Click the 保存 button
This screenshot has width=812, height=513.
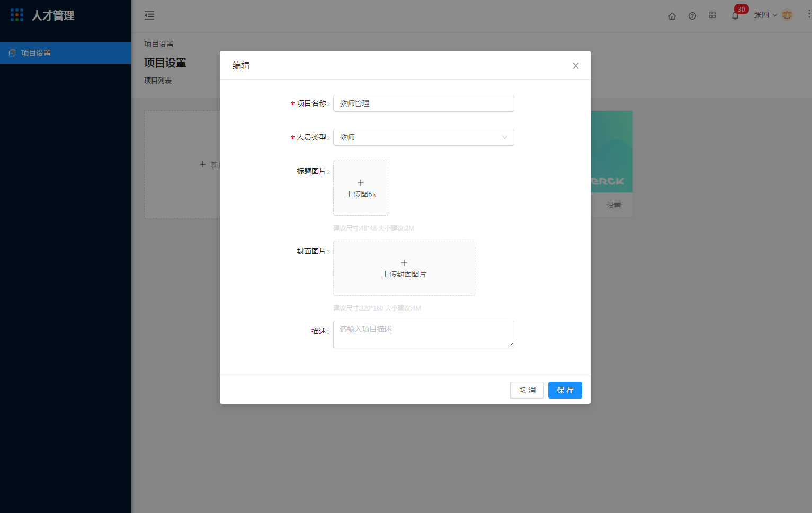point(565,390)
